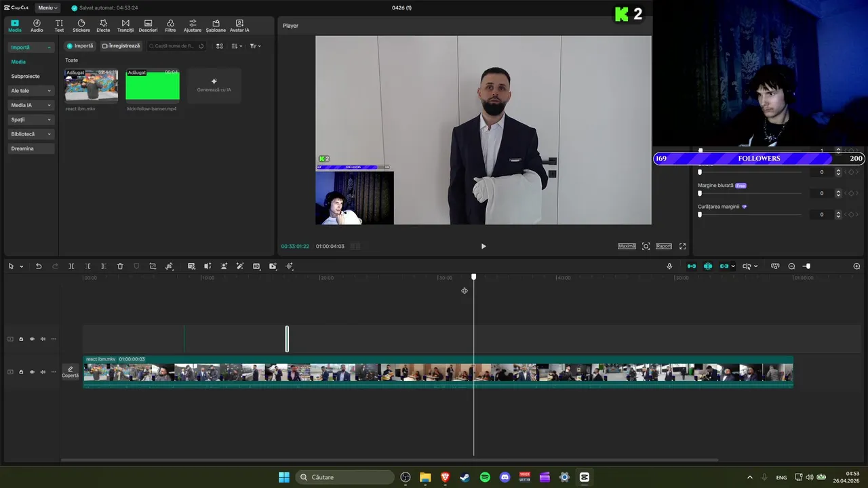This screenshot has height=488, width=868.
Task: Toggle main track magnet
Action: (x=692, y=266)
